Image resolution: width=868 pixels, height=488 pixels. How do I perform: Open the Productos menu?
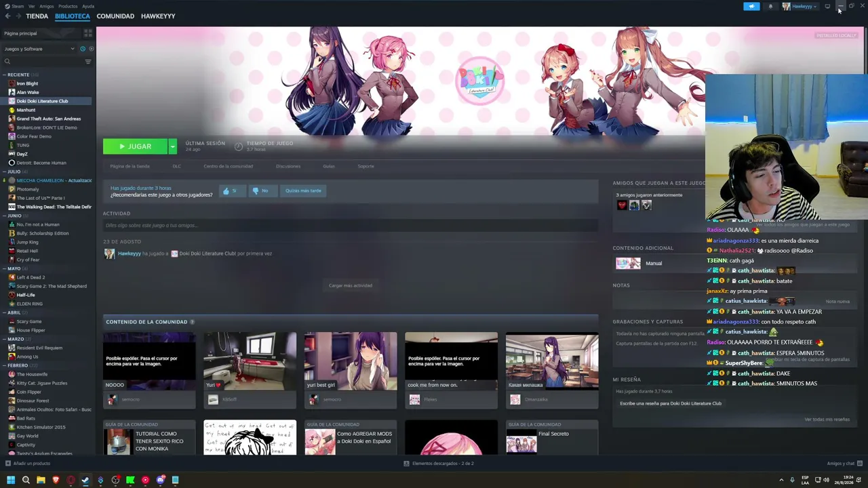[x=68, y=6]
